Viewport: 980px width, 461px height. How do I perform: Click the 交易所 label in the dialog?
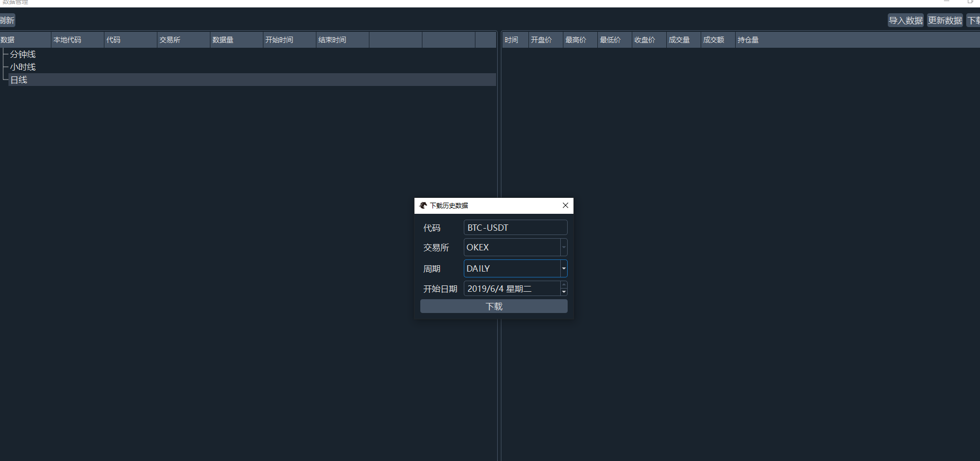click(x=436, y=248)
